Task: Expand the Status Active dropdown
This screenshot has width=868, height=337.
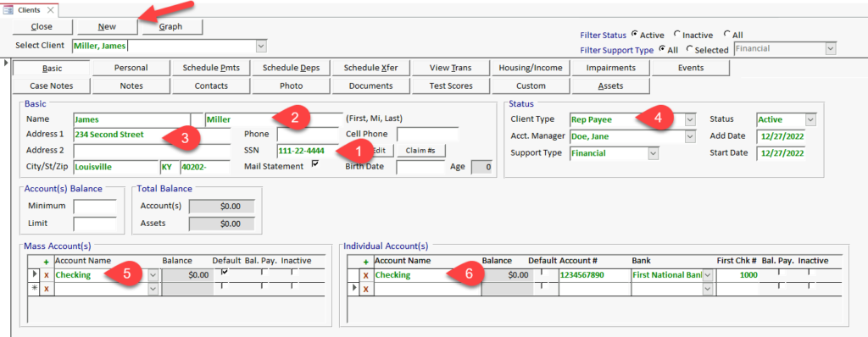Action: [811, 119]
